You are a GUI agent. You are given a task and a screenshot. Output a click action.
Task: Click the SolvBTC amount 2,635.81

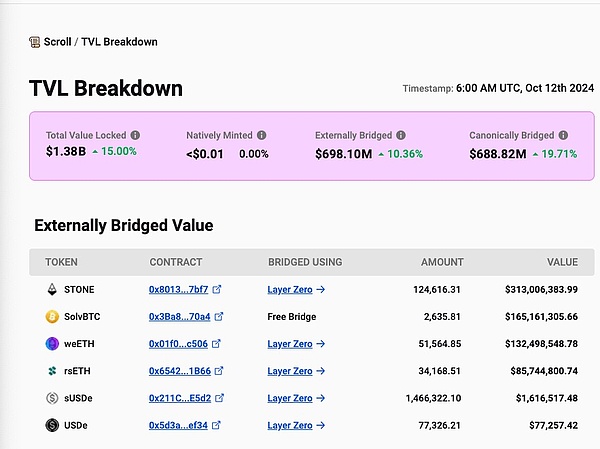442,317
